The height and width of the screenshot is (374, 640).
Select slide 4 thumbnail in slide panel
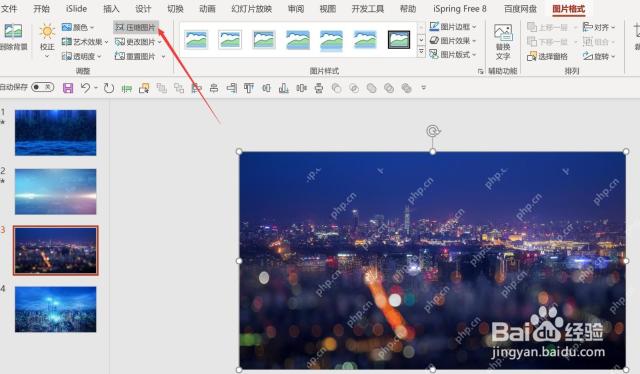pos(56,309)
